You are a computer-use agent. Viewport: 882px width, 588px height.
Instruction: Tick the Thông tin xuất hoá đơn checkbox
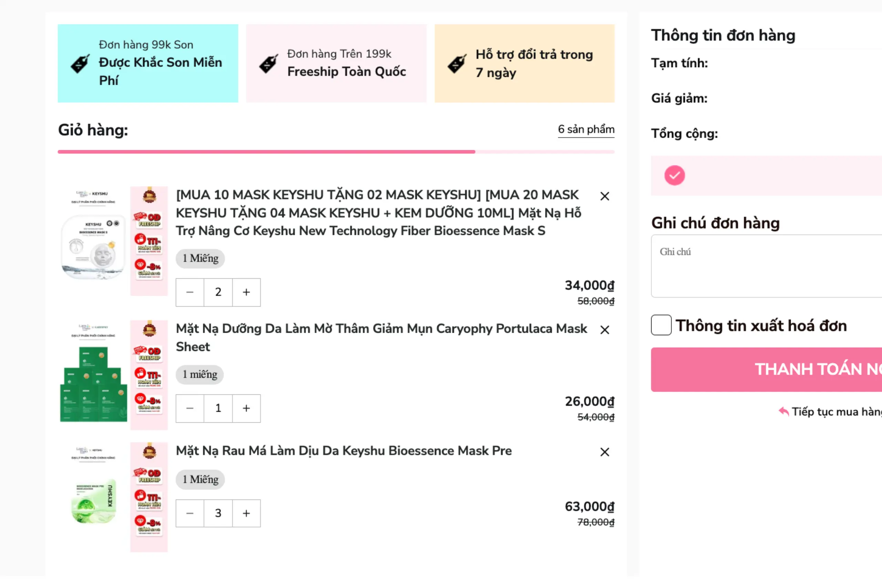[661, 325]
